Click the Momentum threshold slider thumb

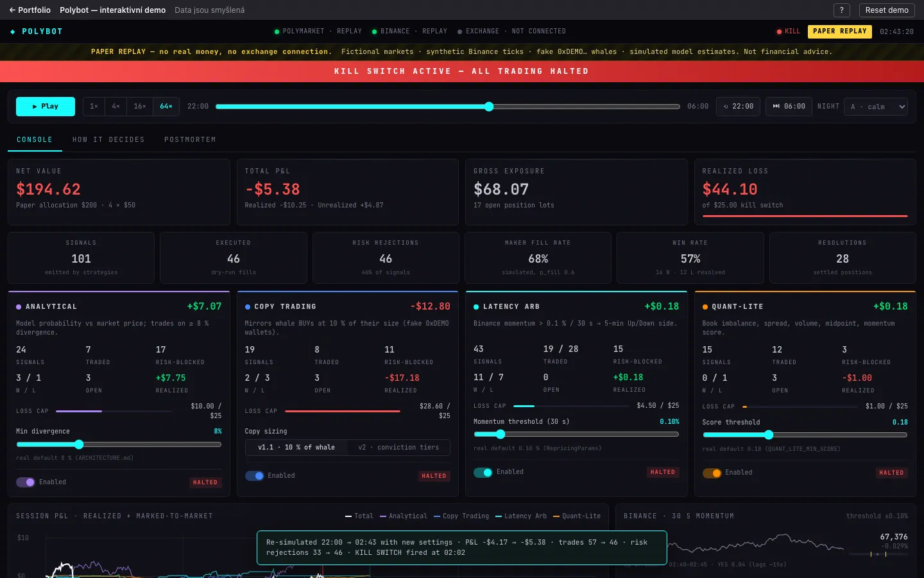(501, 434)
